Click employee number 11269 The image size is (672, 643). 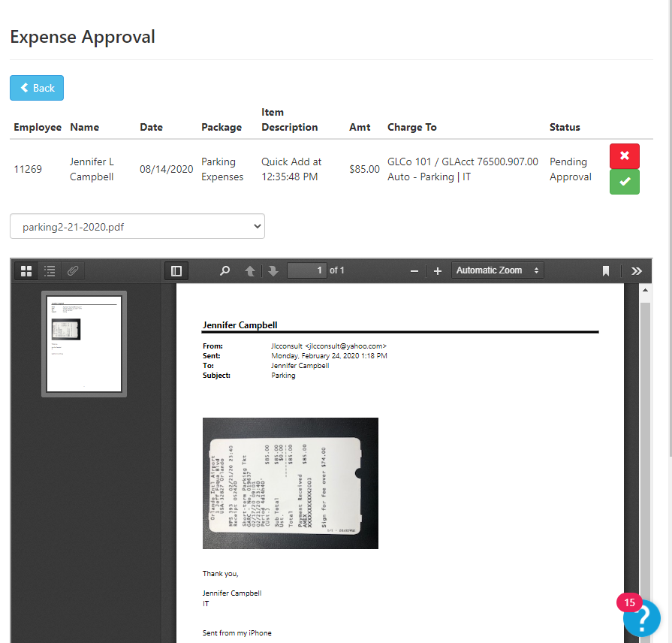coord(28,169)
